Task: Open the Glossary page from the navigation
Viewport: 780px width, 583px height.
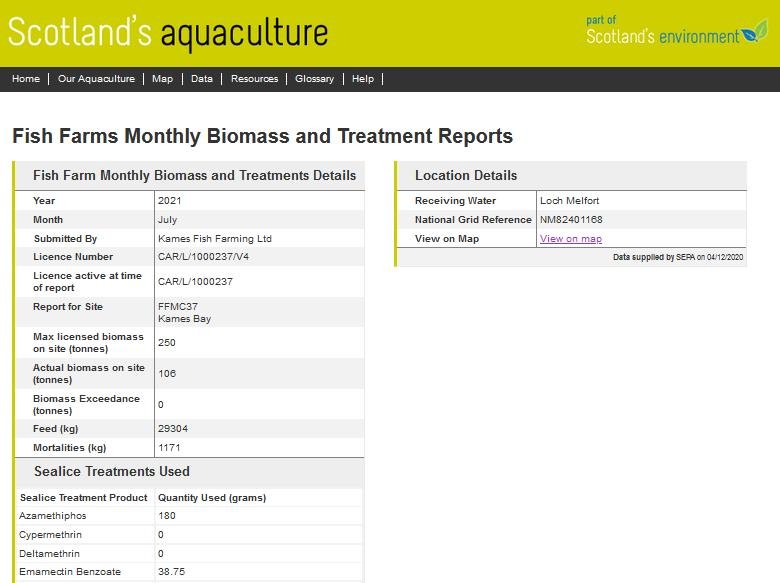Action: 314,79
